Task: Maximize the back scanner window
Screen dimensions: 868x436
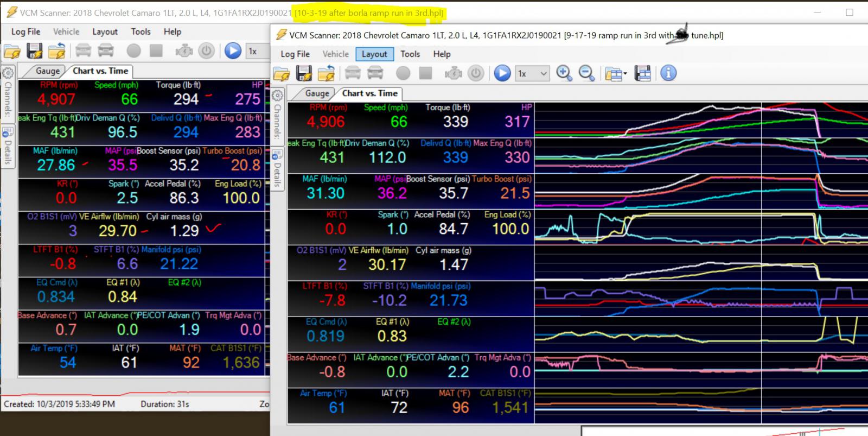Action: (x=850, y=12)
